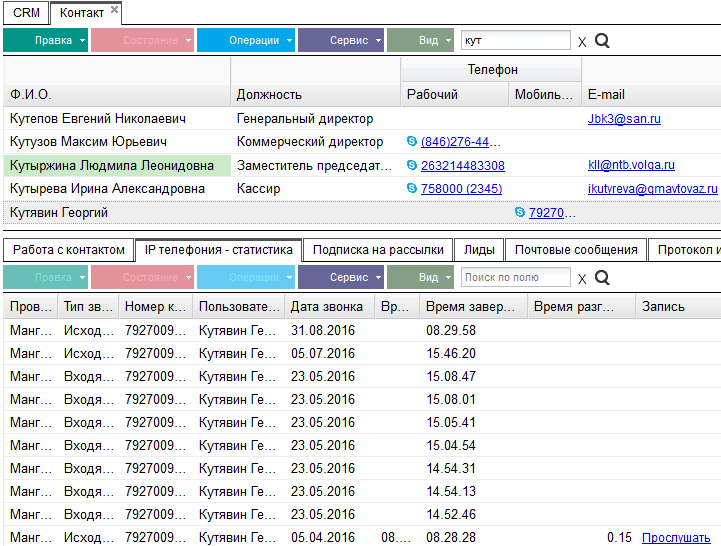Open email link ikutyreva@gmavtovaz.ru

pyautogui.click(x=652, y=188)
